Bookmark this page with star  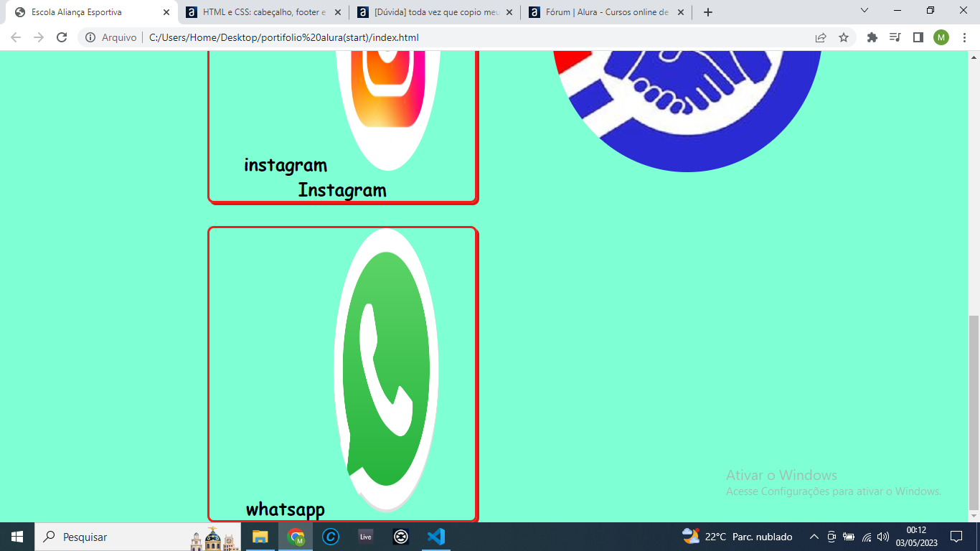844,37
